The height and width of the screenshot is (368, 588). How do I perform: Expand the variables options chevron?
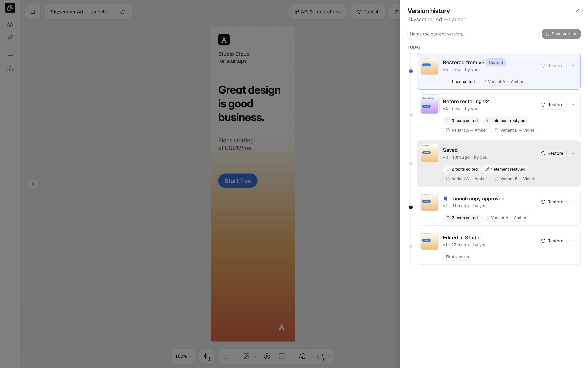click(x=329, y=356)
